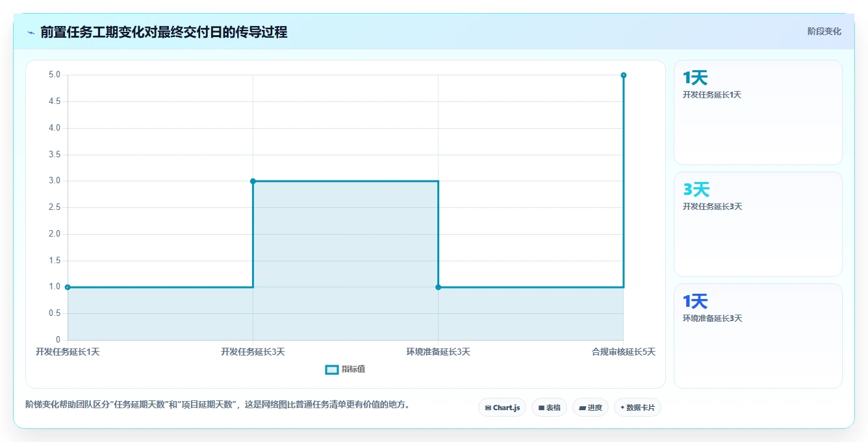Viewport: 868px width, 442px height.
Task: Click the 3天 value in the middle card
Action: tap(696, 190)
